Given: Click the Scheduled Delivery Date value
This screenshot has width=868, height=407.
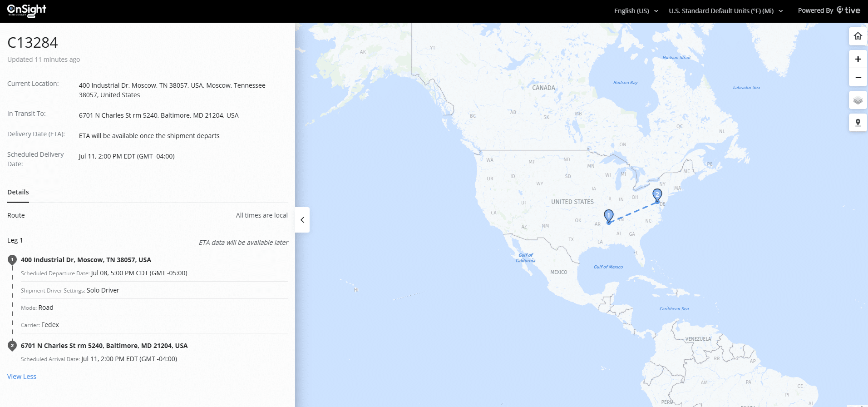Looking at the screenshot, I should [x=127, y=156].
